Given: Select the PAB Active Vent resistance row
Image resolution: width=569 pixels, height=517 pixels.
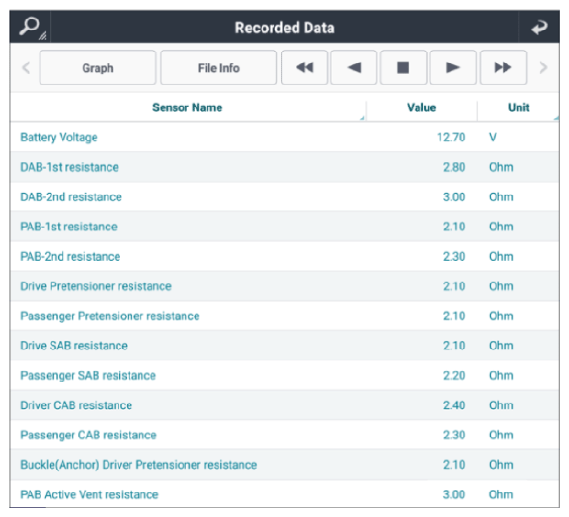Looking at the screenshot, I should coord(285,494).
